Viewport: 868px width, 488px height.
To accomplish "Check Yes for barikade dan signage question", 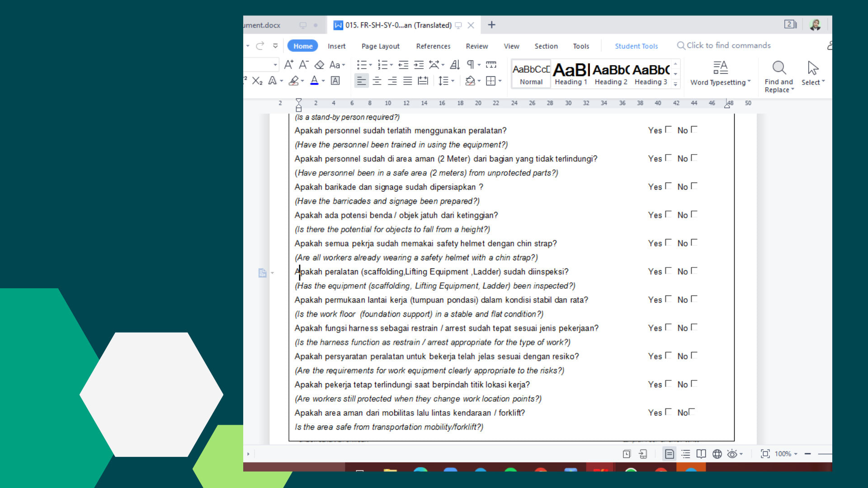I will tap(668, 186).
